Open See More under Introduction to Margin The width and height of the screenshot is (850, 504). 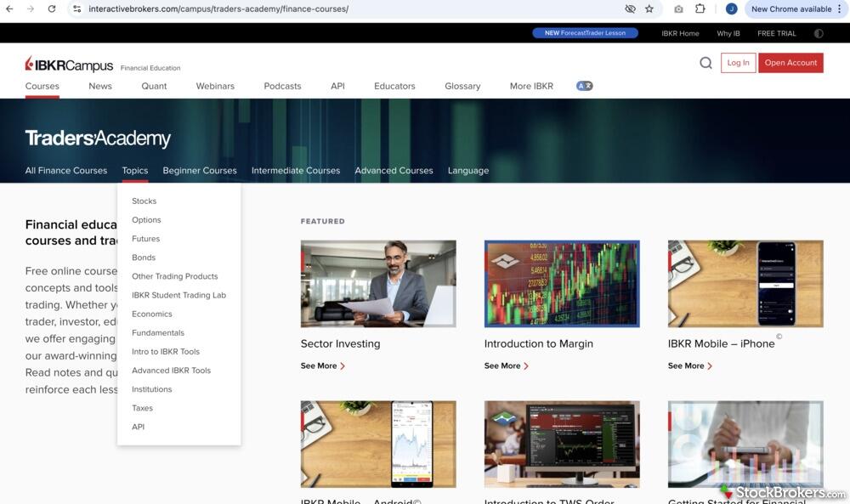pyautogui.click(x=506, y=365)
